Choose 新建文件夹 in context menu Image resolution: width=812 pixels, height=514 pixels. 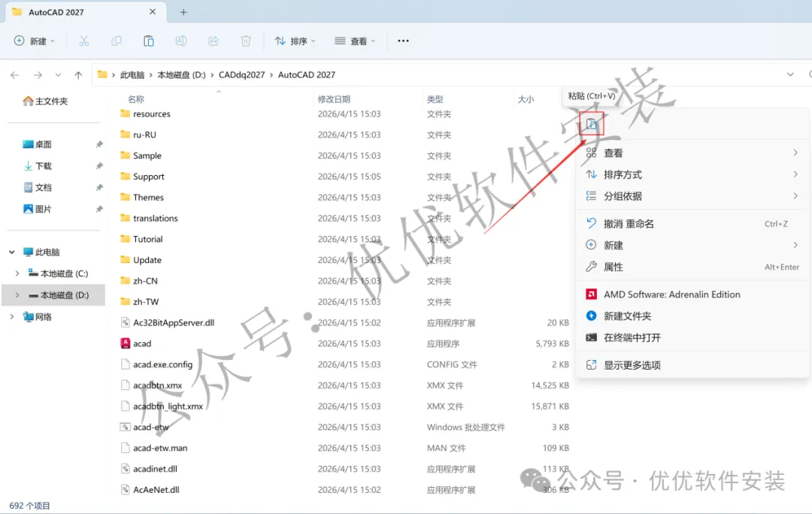pyautogui.click(x=692, y=316)
